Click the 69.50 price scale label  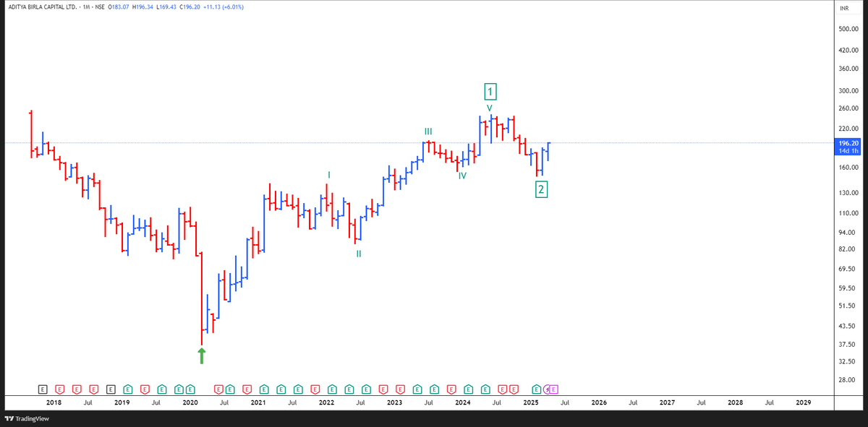click(846, 269)
